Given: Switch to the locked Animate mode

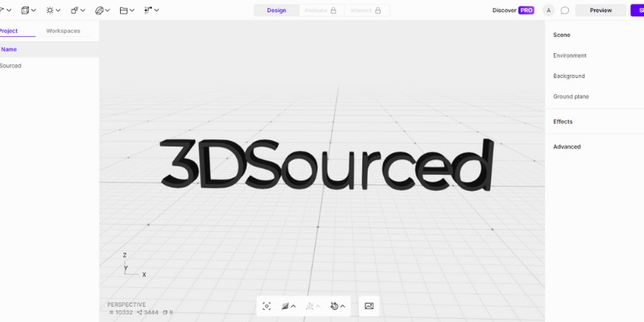Looking at the screenshot, I should coord(320,10).
